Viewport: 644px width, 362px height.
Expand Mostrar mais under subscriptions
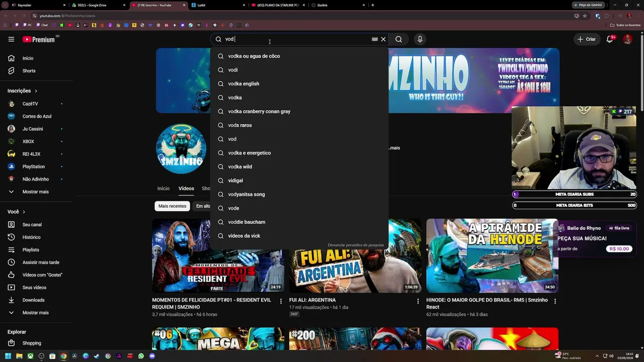click(x=36, y=192)
